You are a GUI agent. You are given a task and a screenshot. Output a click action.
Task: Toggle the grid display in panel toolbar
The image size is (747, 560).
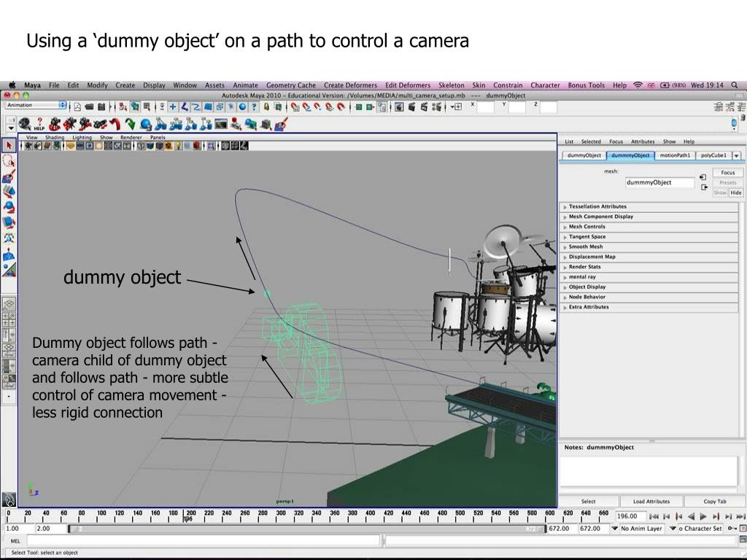[71, 146]
